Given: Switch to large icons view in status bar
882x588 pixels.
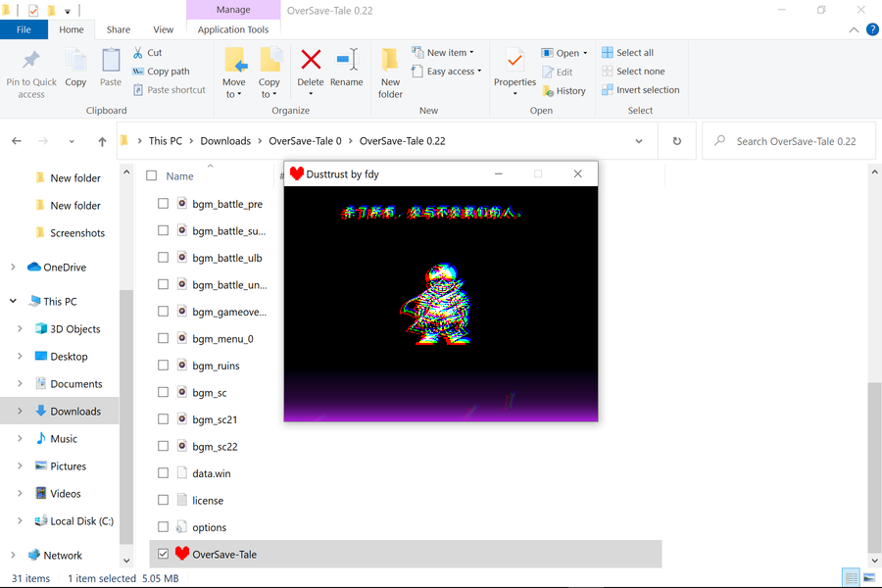Looking at the screenshot, I should (x=869, y=578).
